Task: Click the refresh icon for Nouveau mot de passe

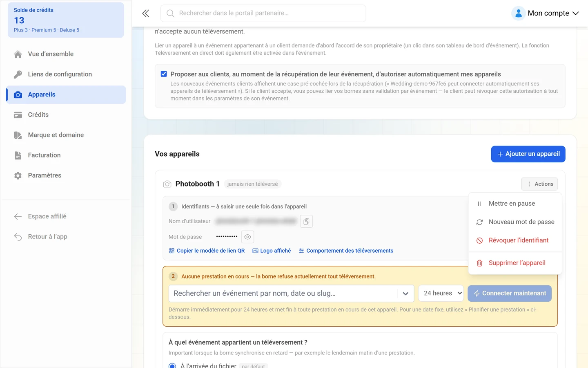Action: point(479,222)
